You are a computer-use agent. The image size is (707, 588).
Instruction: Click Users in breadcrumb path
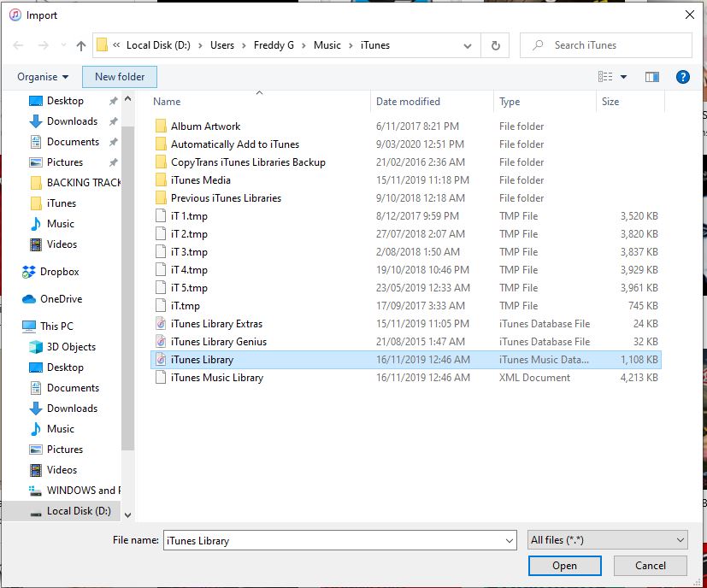[221, 45]
